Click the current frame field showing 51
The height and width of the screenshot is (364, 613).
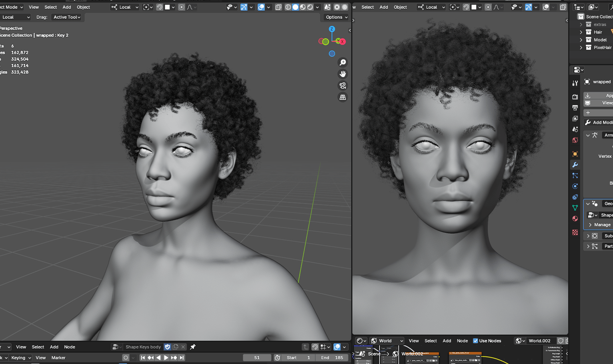(x=257, y=358)
